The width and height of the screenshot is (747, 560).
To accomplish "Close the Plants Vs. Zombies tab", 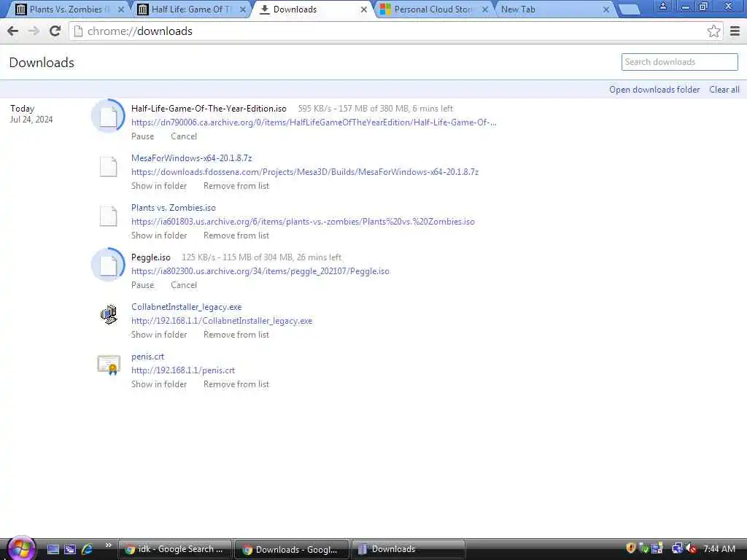I will coord(121,9).
